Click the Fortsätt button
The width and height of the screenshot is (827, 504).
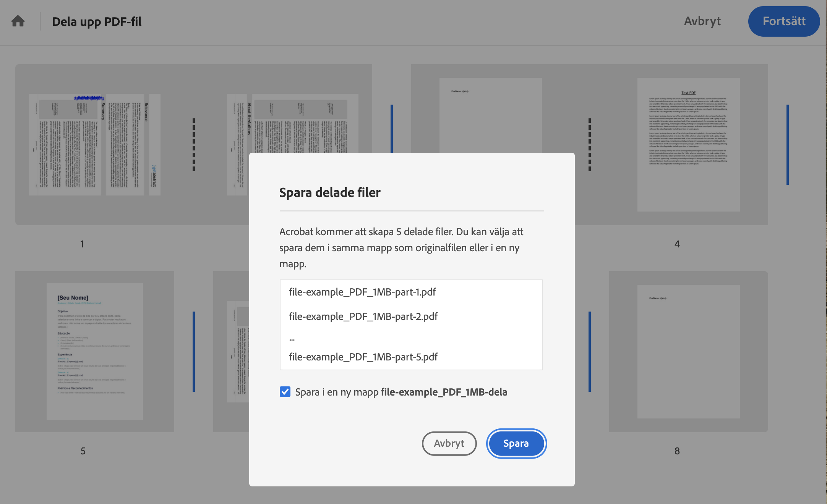pos(784,21)
